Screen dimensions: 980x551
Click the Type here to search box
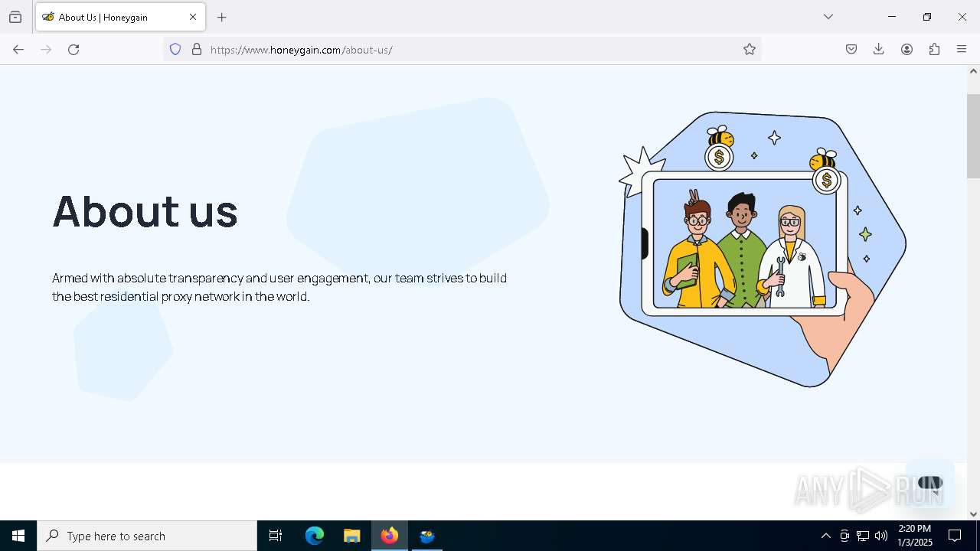147,536
